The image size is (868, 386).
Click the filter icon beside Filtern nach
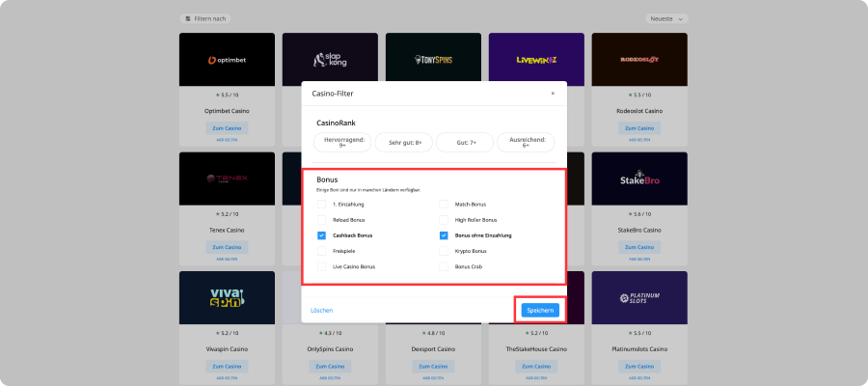click(x=187, y=18)
